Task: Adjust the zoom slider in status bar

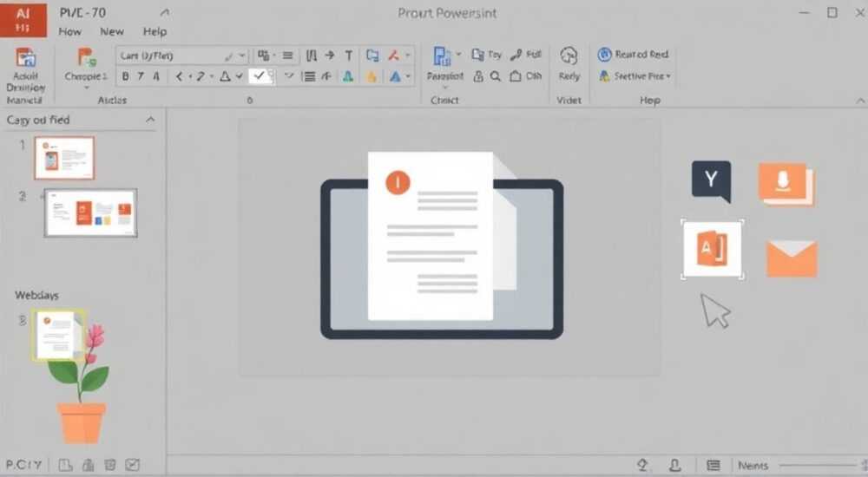Action: coord(819,466)
